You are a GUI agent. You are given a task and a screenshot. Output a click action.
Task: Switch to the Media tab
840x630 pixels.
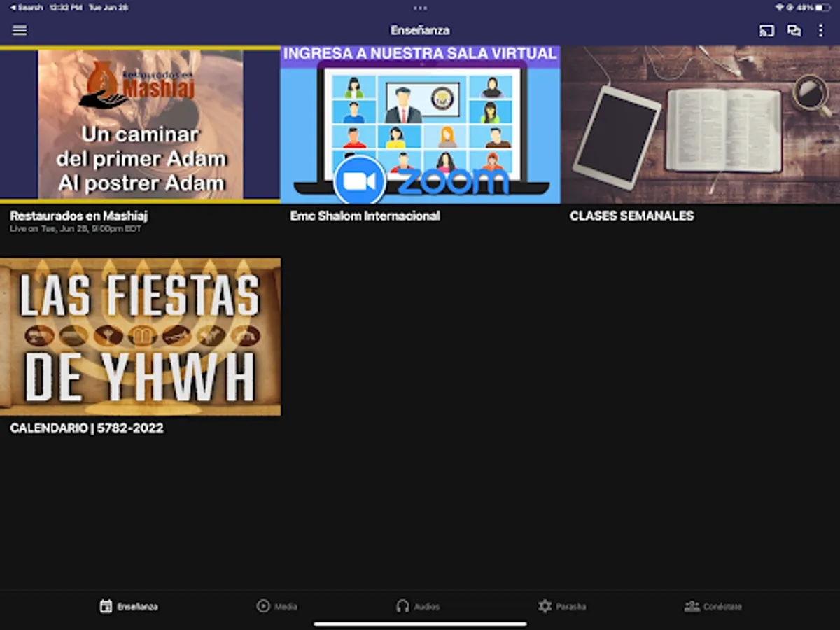coord(276,606)
